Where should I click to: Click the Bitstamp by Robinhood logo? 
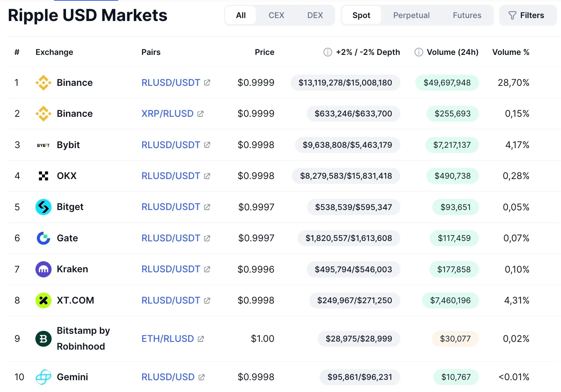coord(43,339)
